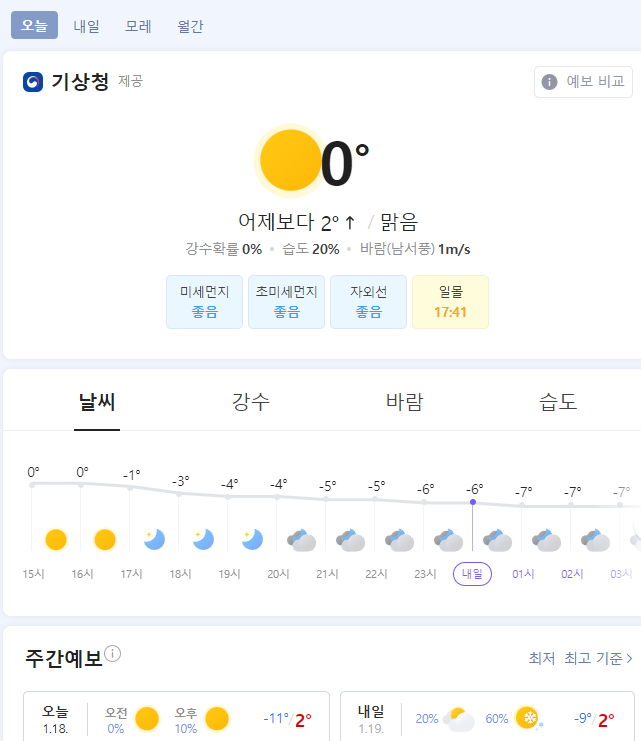Click the moon icon above 19시
641x741 pixels.
(252, 540)
